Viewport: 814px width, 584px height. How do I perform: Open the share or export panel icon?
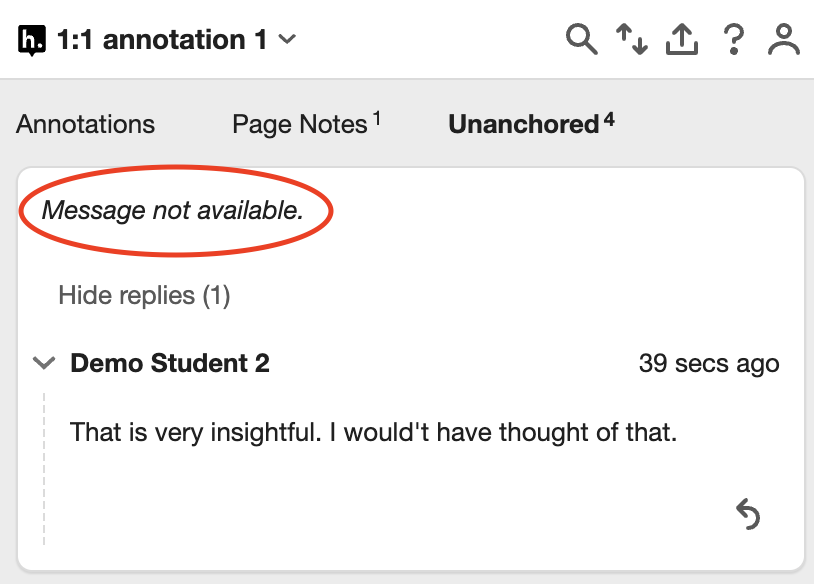click(682, 39)
